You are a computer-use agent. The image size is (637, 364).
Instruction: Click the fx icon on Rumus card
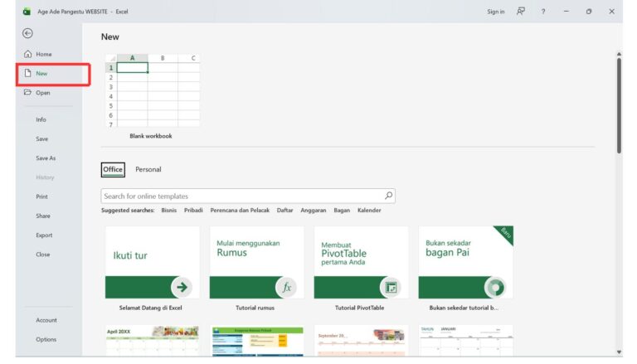tap(286, 287)
